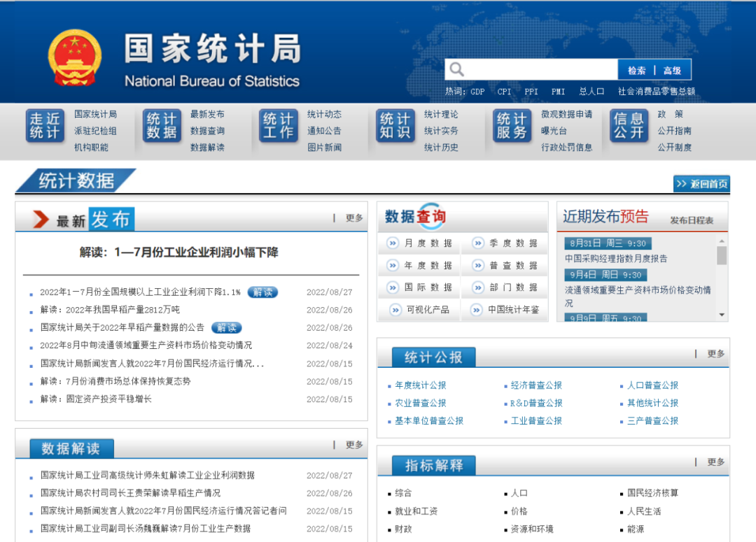Open the 统计数据 blue tile icon

click(162, 126)
